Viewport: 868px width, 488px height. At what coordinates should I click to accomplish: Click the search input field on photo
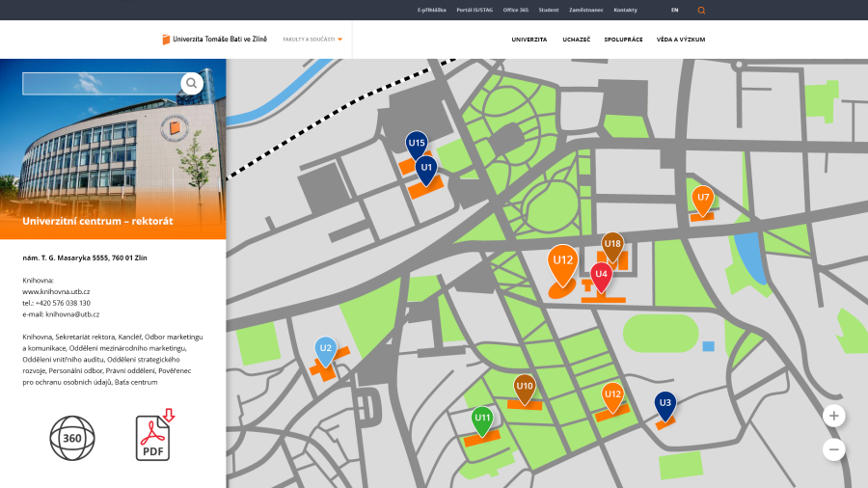(x=101, y=84)
